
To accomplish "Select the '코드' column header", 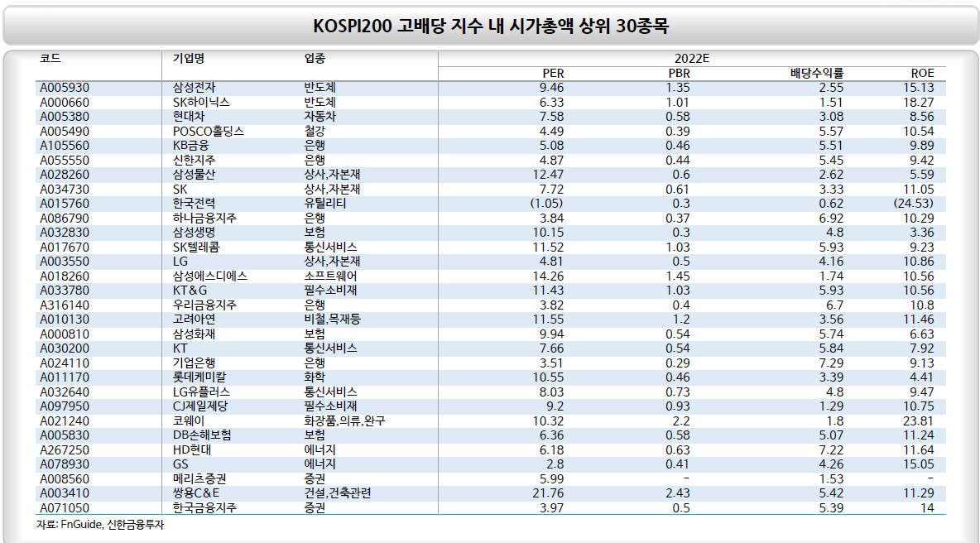I will (50, 58).
